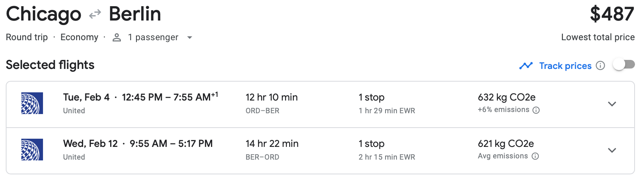Viewport: 644px width, 183px height.
Task: Click the 2 hr 15 min EWR layover
Action: 387,157
